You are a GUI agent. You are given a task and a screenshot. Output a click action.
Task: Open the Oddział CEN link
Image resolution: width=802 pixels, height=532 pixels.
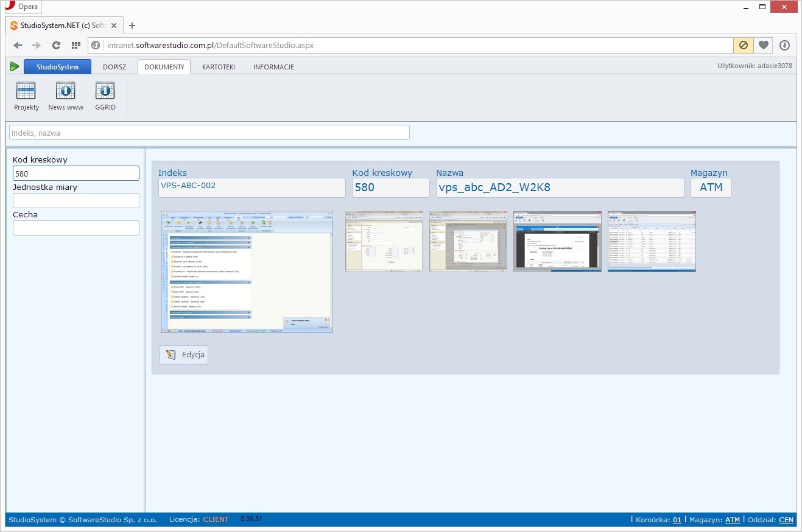pos(786,520)
